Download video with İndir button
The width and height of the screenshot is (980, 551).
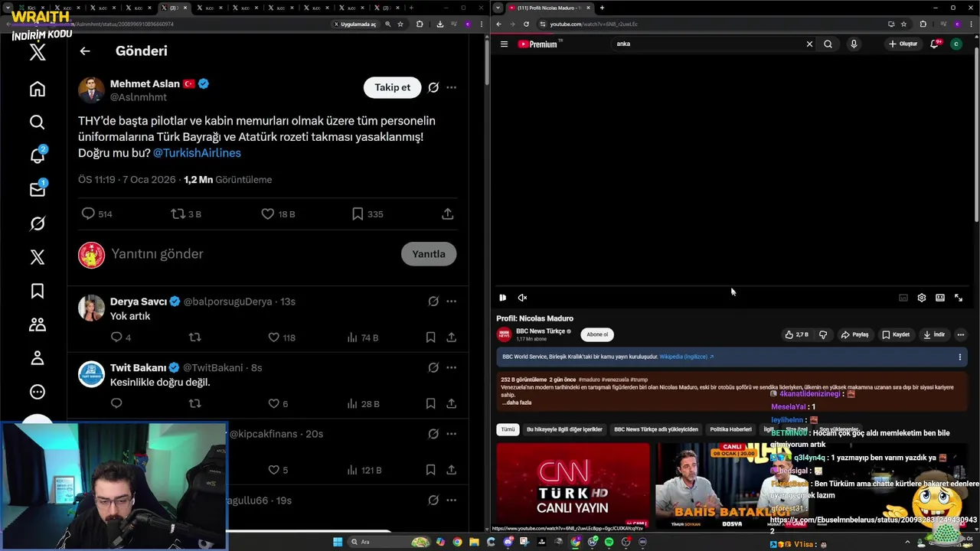pyautogui.click(x=934, y=334)
